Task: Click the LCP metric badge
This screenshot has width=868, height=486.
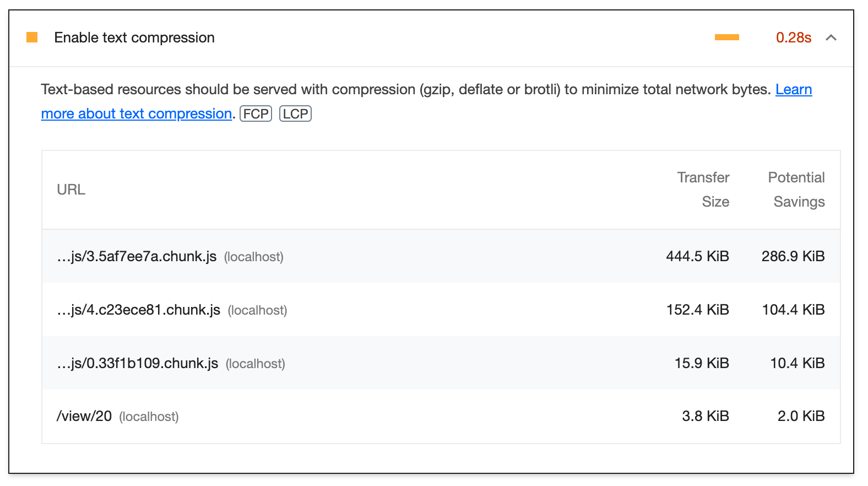Action: (x=296, y=114)
